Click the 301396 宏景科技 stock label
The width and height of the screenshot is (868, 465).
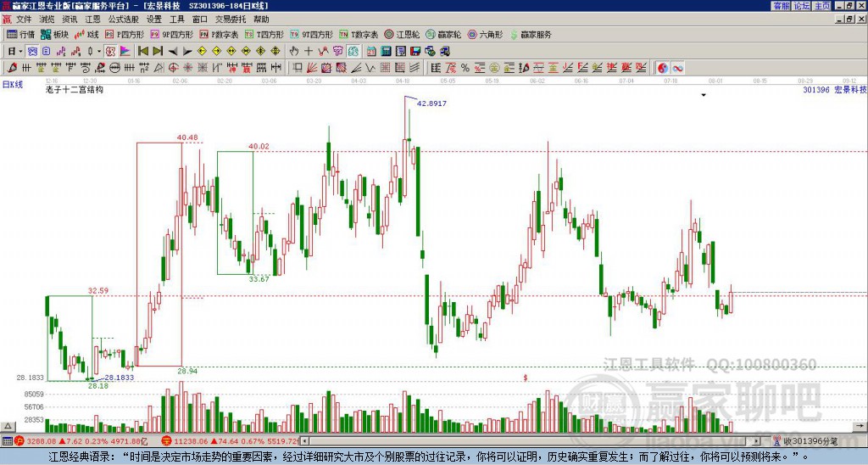pyautogui.click(x=834, y=89)
